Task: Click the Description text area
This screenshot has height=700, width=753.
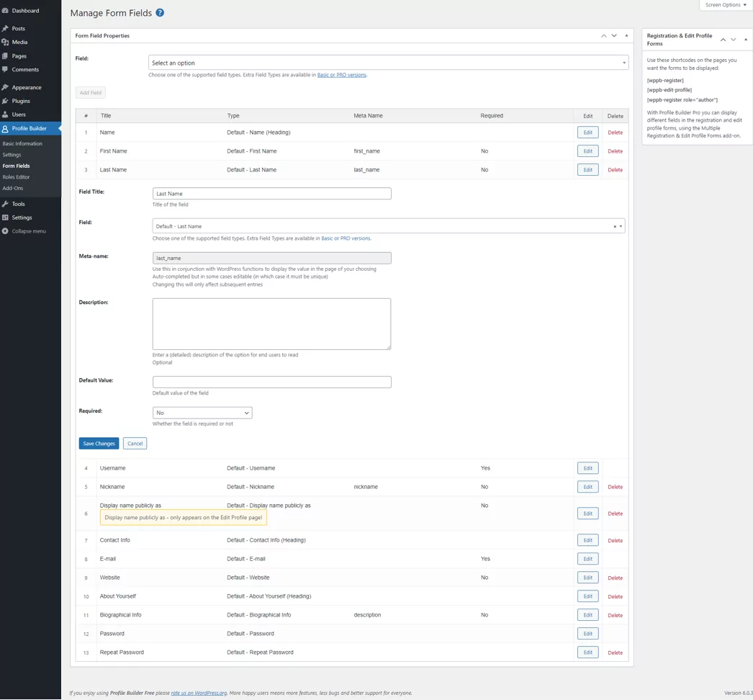Action: coord(272,324)
